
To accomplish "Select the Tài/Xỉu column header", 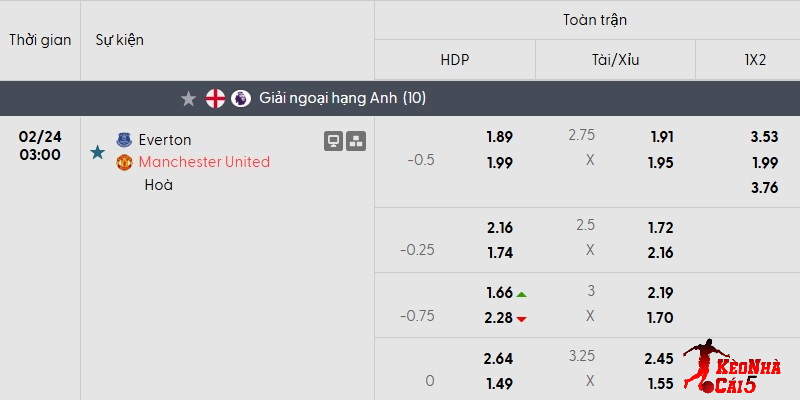I will click(x=615, y=60).
